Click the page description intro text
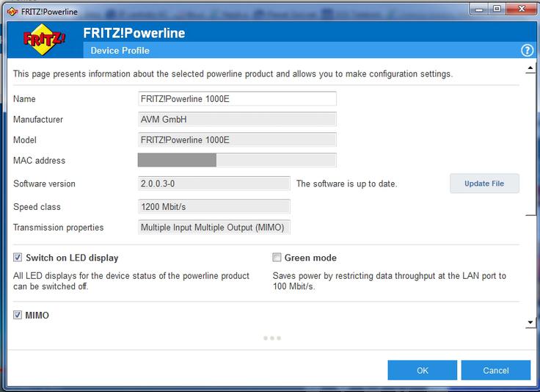540x392 pixels. pyautogui.click(x=233, y=74)
